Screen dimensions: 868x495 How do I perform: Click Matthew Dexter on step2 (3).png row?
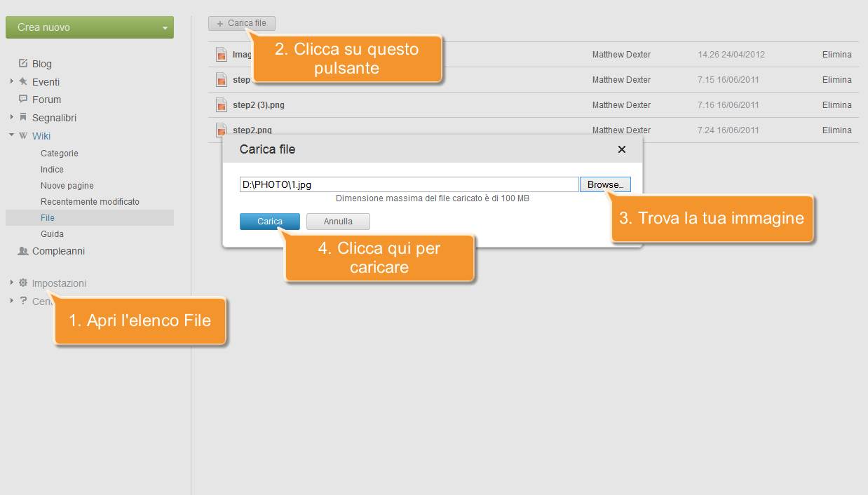click(x=621, y=105)
